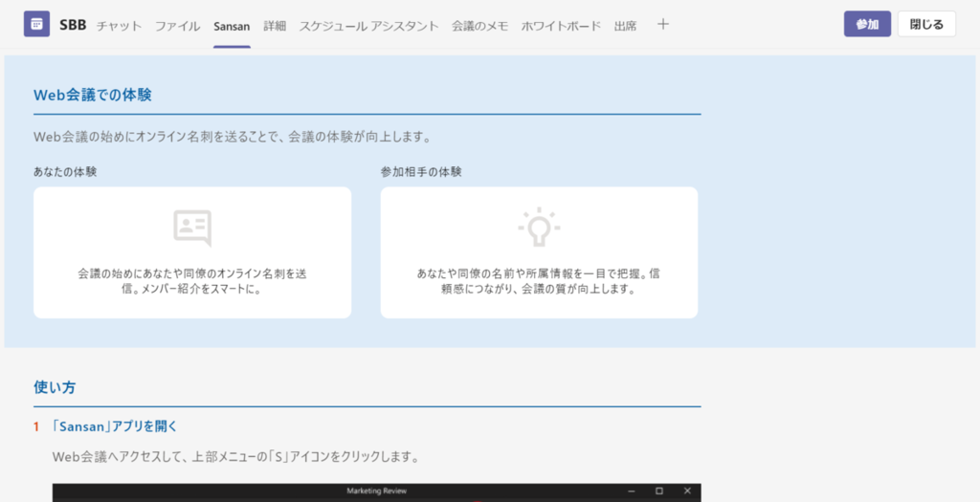Click the Marketing Review title bar text
980x502 pixels.
pyautogui.click(x=376, y=491)
